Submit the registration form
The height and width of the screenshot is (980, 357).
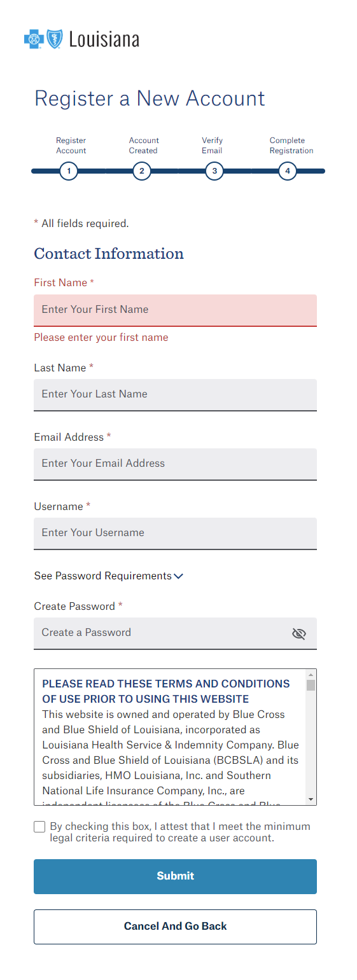175,876
